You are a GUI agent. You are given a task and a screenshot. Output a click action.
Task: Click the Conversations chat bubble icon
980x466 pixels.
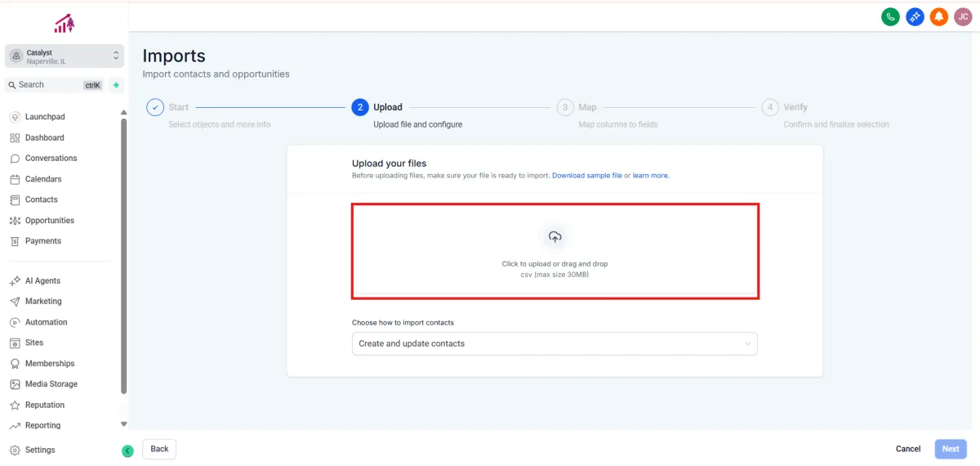point(15,159)
